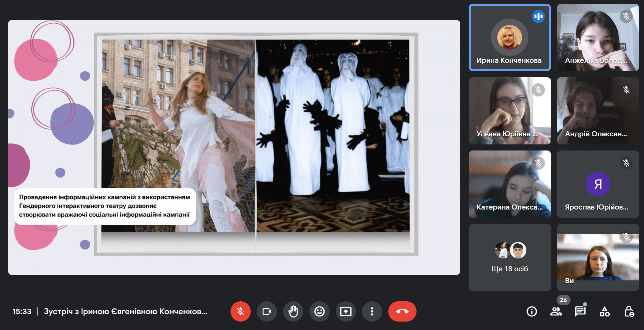Leave the call with red hang-up button
The height and width of the screenshot is (330, 644).
[x=402, y=311]
